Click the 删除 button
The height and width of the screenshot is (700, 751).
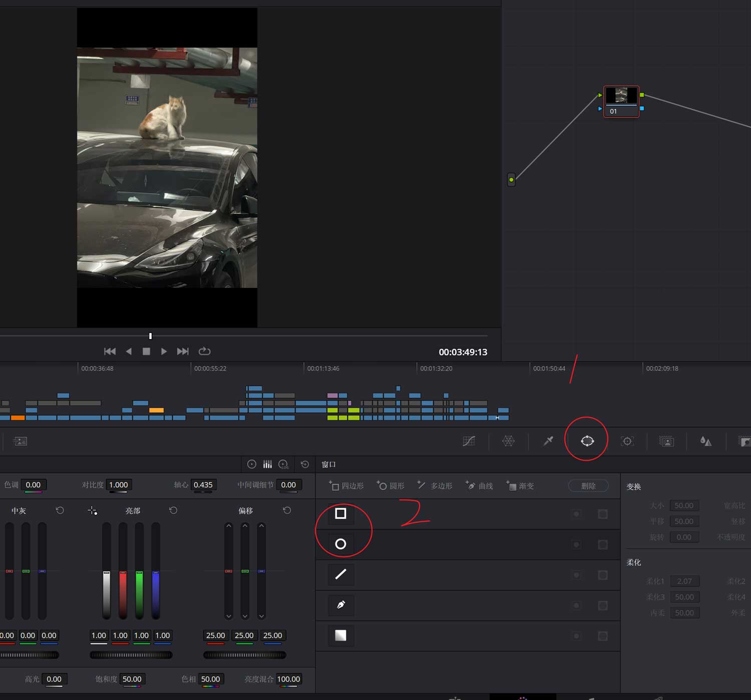click(x=588, y=486)
